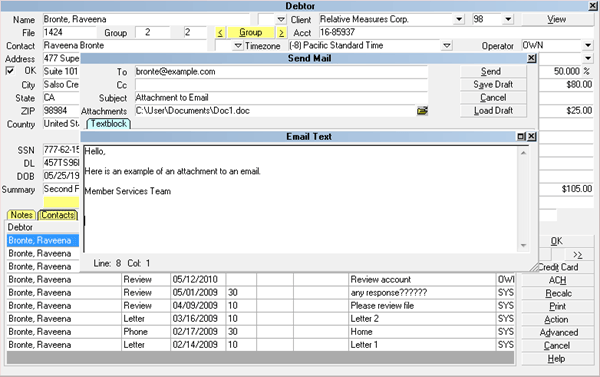This screenshot has height=377, width=600.
Task: Cancel the Send Mail form
Action: (493, 98)
